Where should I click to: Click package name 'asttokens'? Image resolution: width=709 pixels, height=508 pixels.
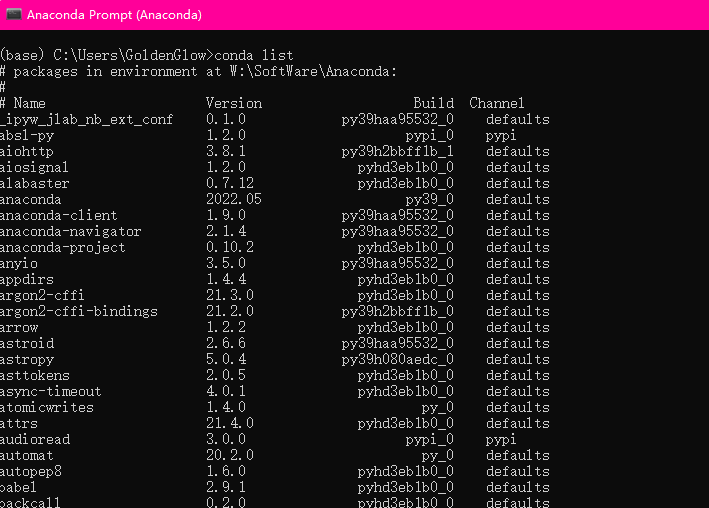35,375
